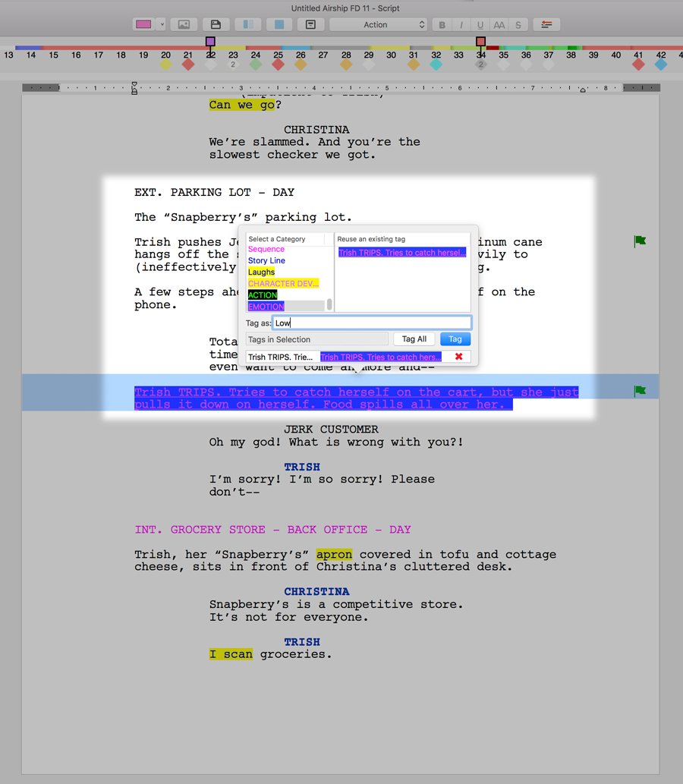Image resolution: width=683 pixels, height=784 pixels.
Task: Expand the highlight color dropdown arrow
Action: 162,24
